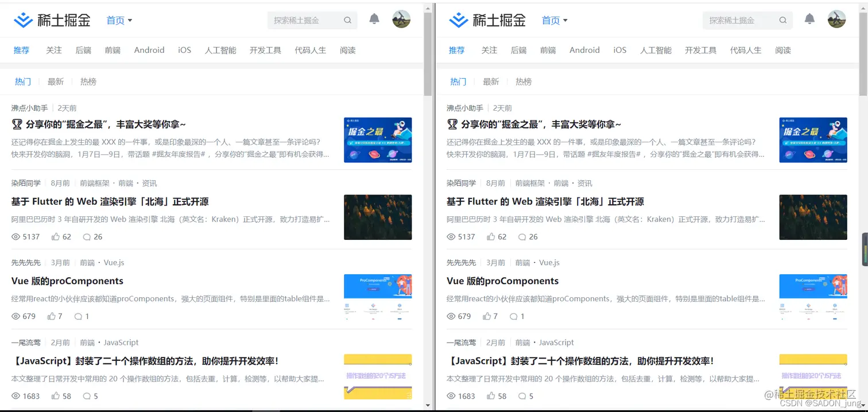Click left window scrollbar down arrow
The width and height of the screenshot is (868, 412).
pyautogui.click(x=428, y=406)
